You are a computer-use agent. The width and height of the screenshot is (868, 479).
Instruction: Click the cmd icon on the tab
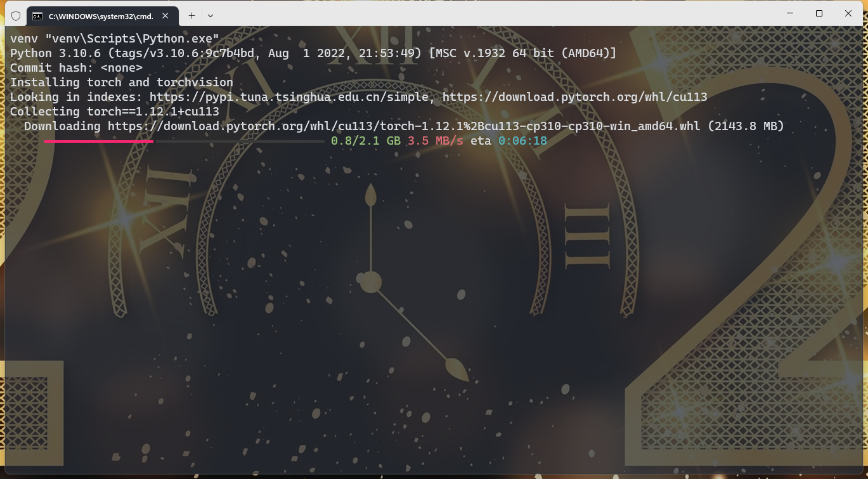click(37, 16)
